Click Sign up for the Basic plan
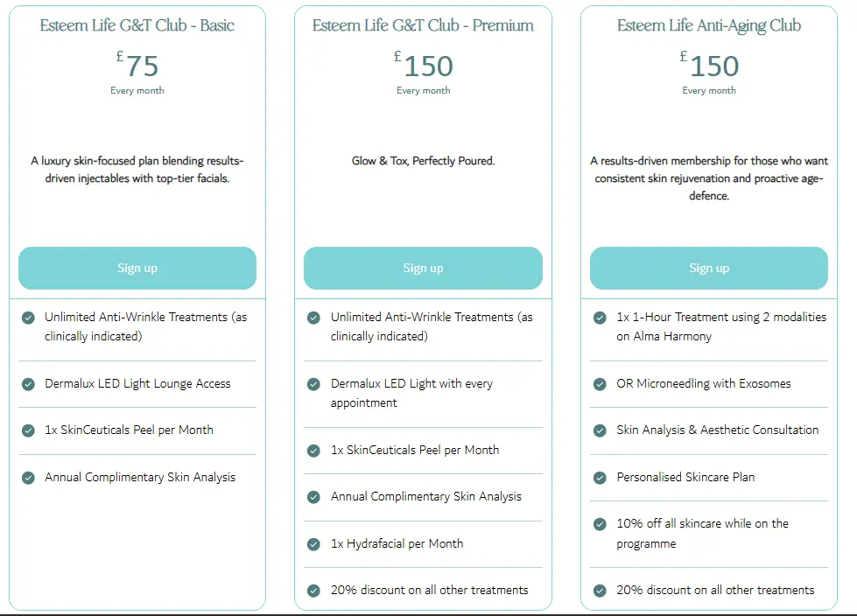Image resolution: width=857 pixels, height=616 pixels. (137, 268)
